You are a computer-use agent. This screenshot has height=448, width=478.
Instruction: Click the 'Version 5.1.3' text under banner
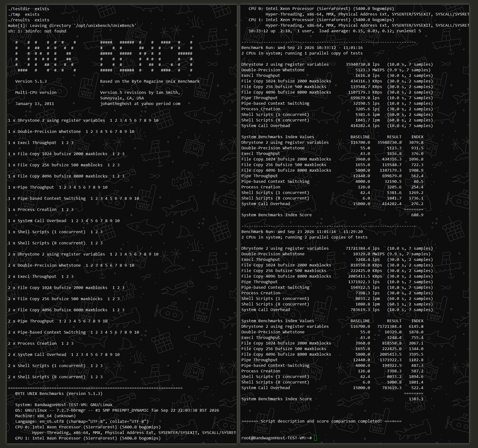point(31,81)
